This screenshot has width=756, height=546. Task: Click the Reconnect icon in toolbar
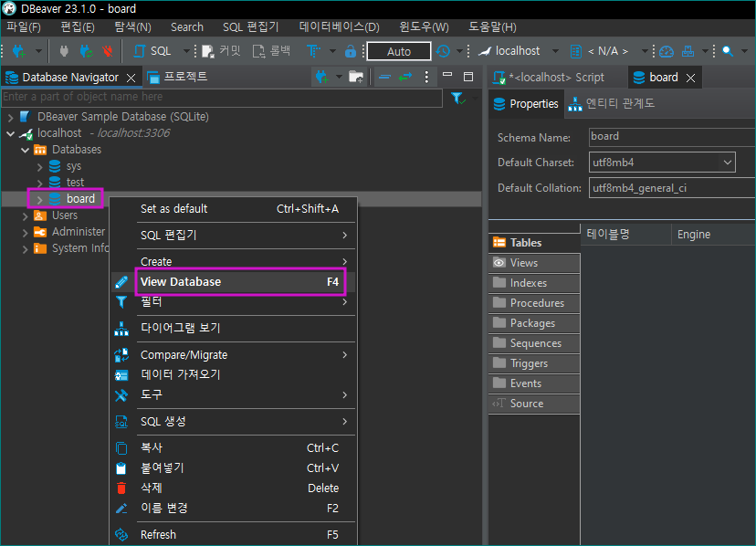87,51
